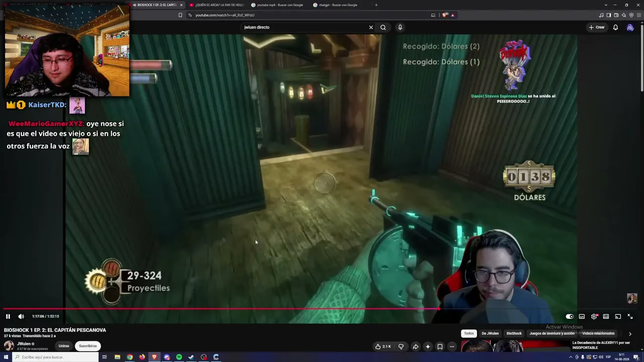The height and width of the screenshot is (362, 644).
Task: Open Google Chrome from the taskbar
Action: click(x=130, y=357)
